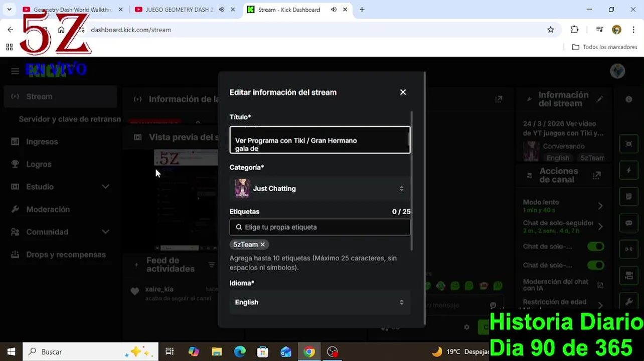The width and height of the screenshot is (644, 361).
Task: Edit stream info with pencil icon
Action: pyautogui.click(x=599, y=99)
